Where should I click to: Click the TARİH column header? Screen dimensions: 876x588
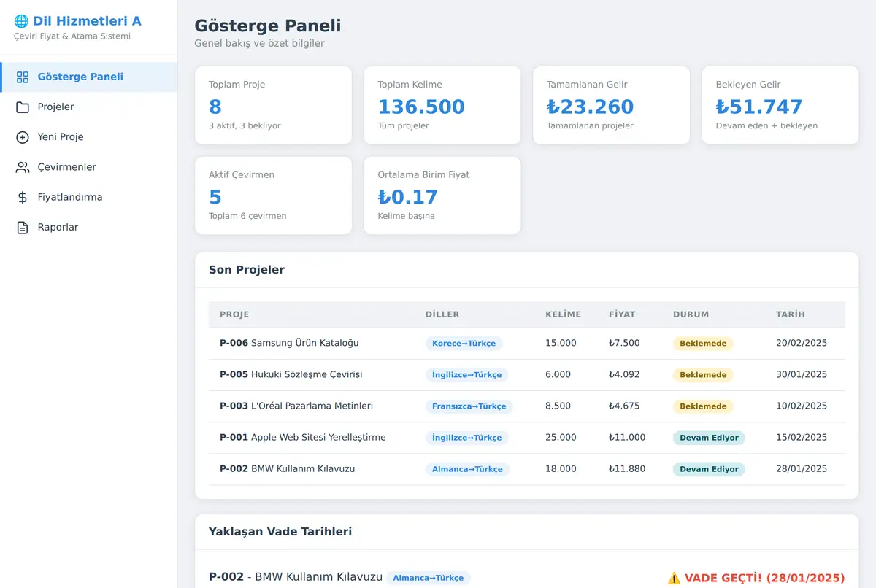[791, 314]
